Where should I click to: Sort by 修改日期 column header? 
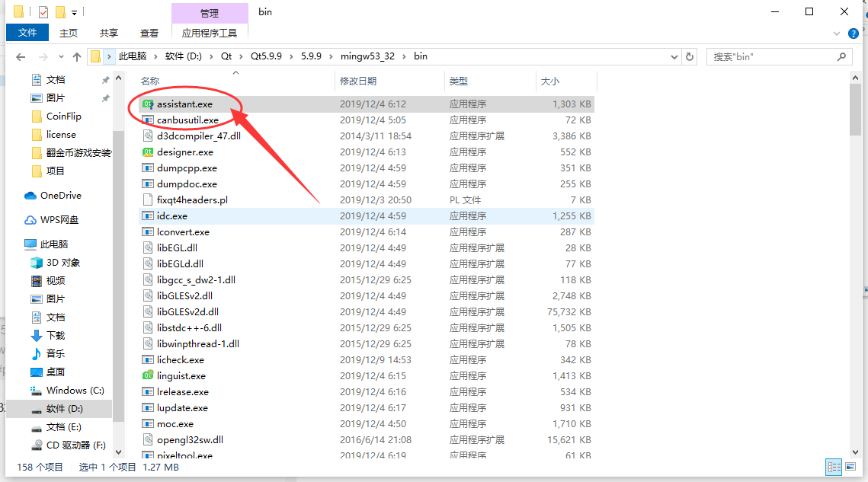coord(358,81)
